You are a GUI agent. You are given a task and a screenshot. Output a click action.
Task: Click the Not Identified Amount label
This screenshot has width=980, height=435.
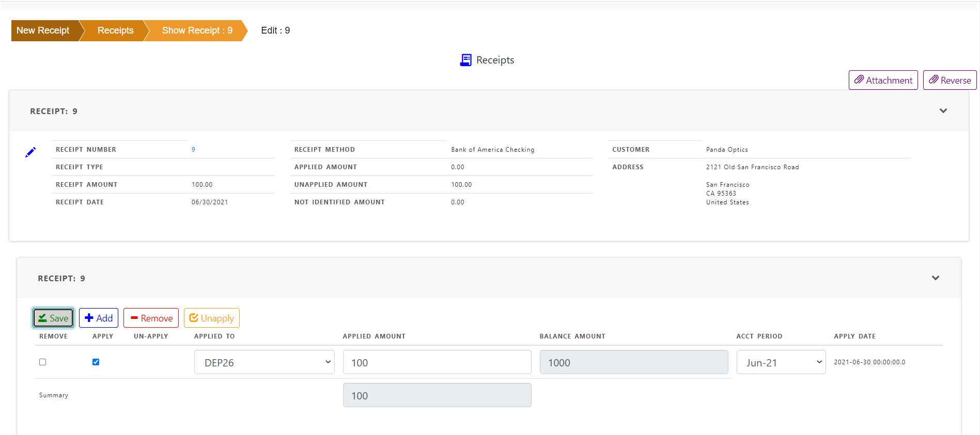339,202
